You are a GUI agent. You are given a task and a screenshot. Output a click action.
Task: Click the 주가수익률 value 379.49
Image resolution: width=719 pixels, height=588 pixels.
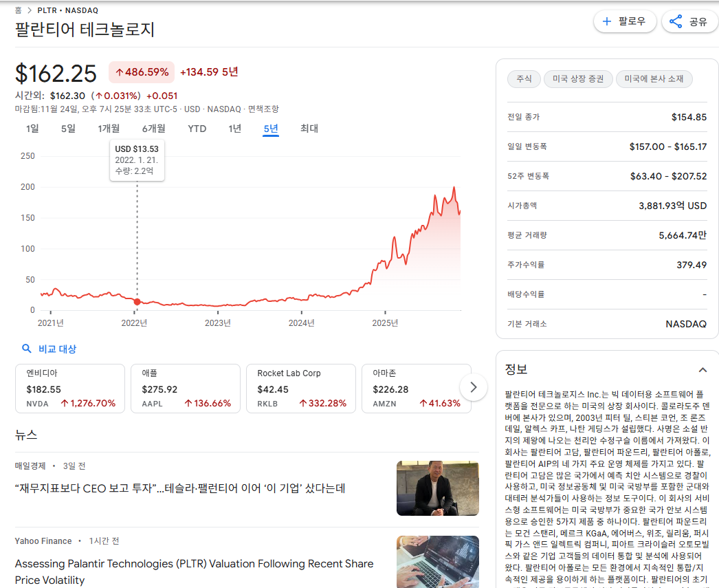[x=692, y=265]
